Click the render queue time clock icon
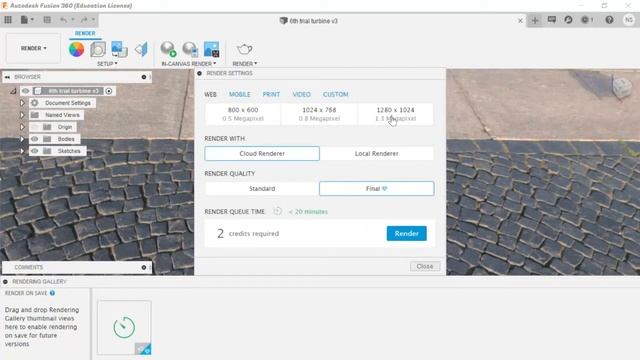The height and width of the screenshot is (360, 640). [278, 211]
